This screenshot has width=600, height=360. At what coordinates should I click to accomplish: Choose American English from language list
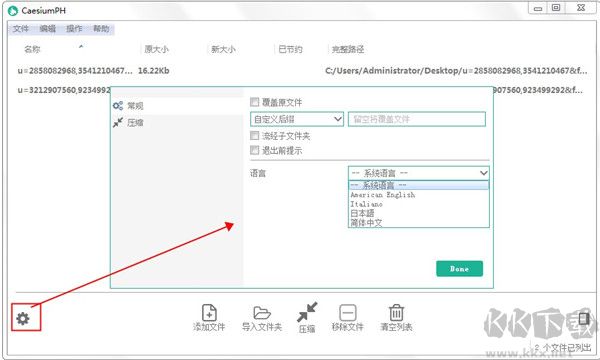(419, 195)
